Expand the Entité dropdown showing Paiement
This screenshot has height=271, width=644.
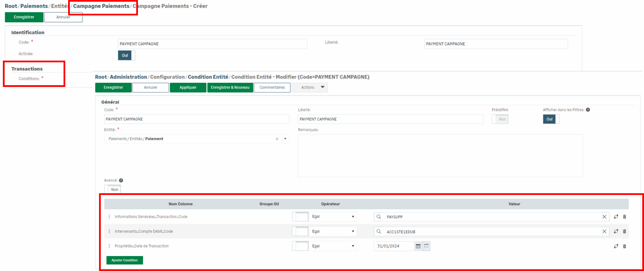[285, 139]
